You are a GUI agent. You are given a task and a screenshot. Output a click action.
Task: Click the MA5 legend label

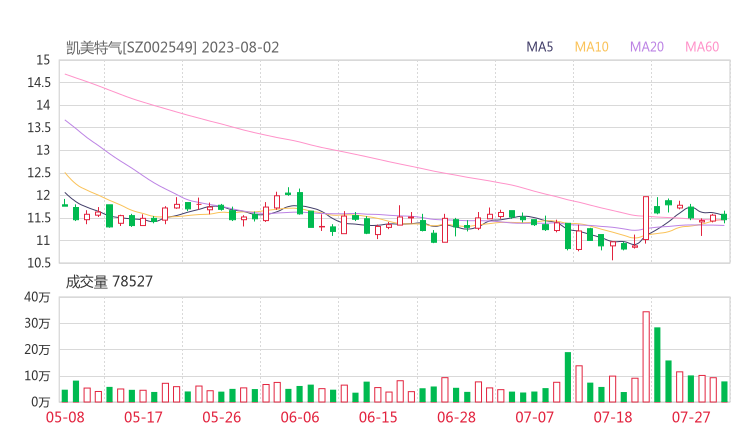(x=539, y=47)
